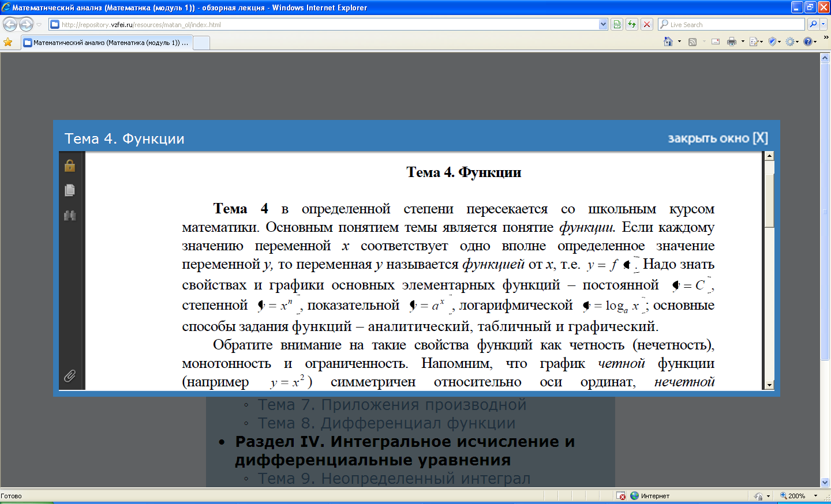Open the protected mode dropdown in status bar

point(768,496)
